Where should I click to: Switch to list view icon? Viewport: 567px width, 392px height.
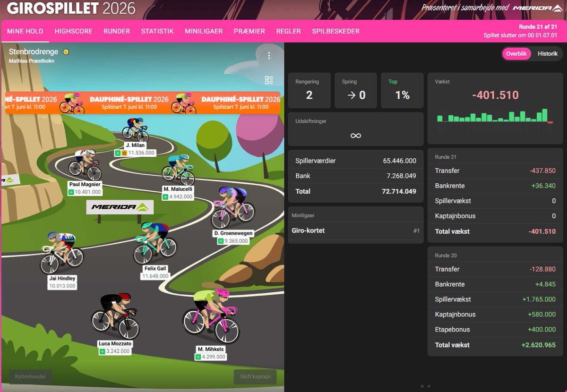pos(269,80)
